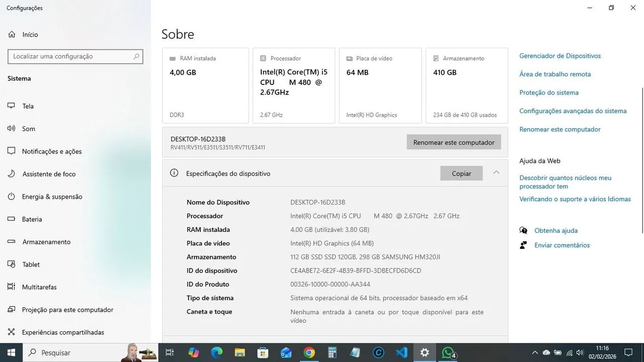
Task: Click Renomear este computador link on right
Action: click(560, 129)
